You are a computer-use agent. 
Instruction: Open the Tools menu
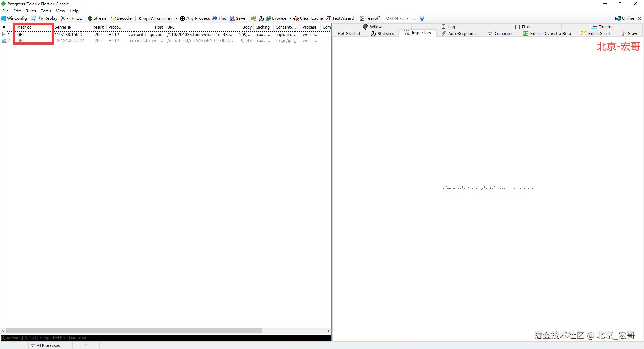click(46, 11)
